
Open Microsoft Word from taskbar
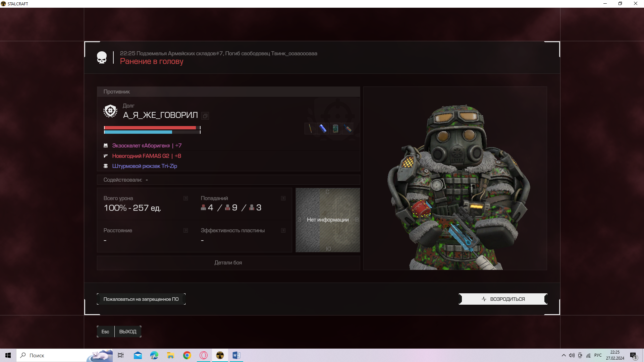coord(236,355)
